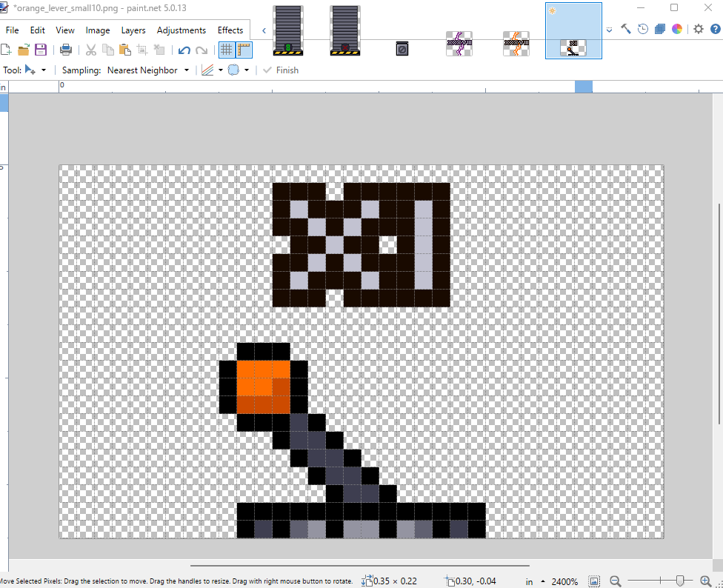Switch to the small dark box thumbnail
723x588 pixels.
pyautogui.click(x=402, y=48)
